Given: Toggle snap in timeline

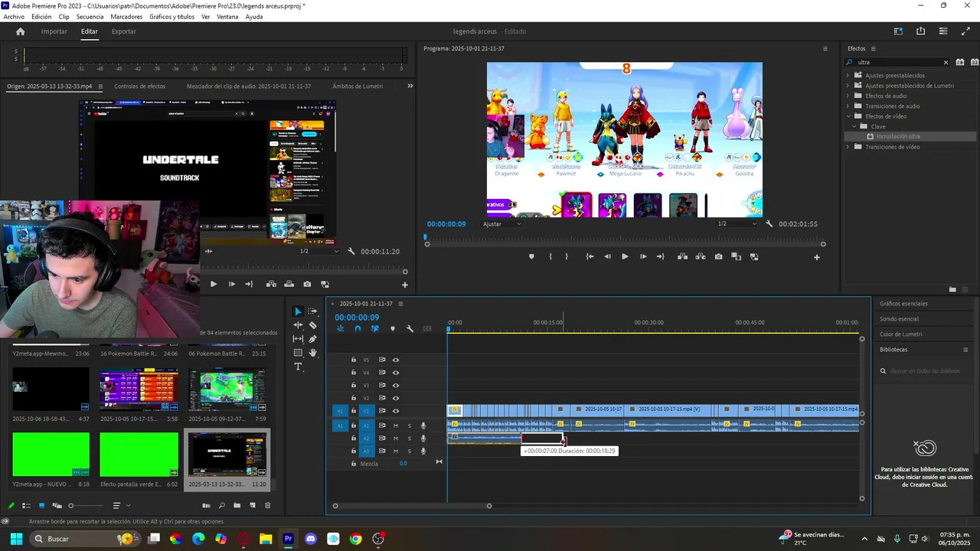Looking at the screenshot, I should pyautogui.click(x=358, y=328).
